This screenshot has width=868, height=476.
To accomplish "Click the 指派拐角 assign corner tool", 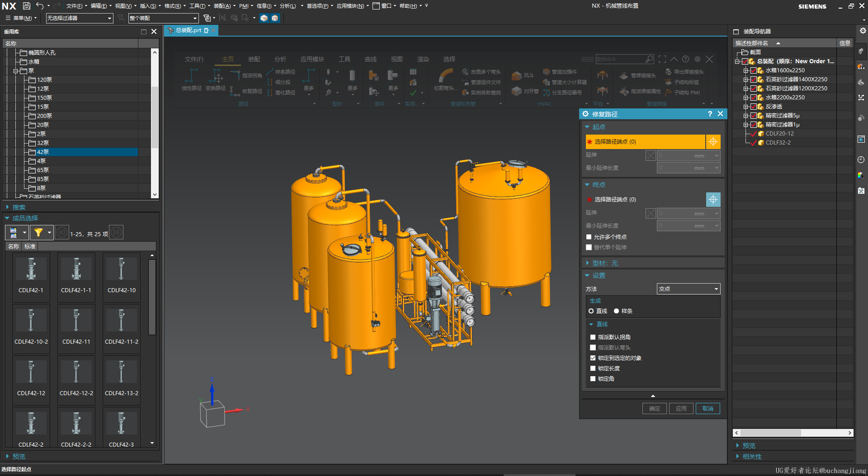I will tap(246, 75).
